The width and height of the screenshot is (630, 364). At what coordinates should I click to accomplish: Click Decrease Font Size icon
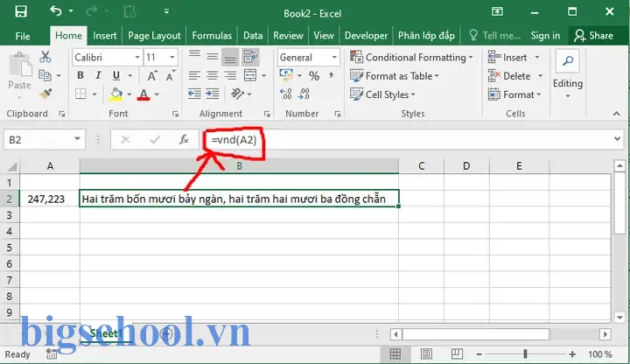(x=171, y=75)
